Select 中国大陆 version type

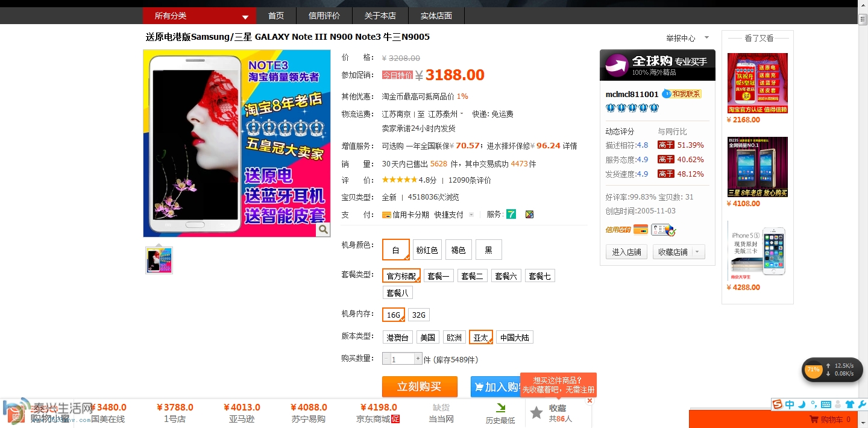(514, 338)
